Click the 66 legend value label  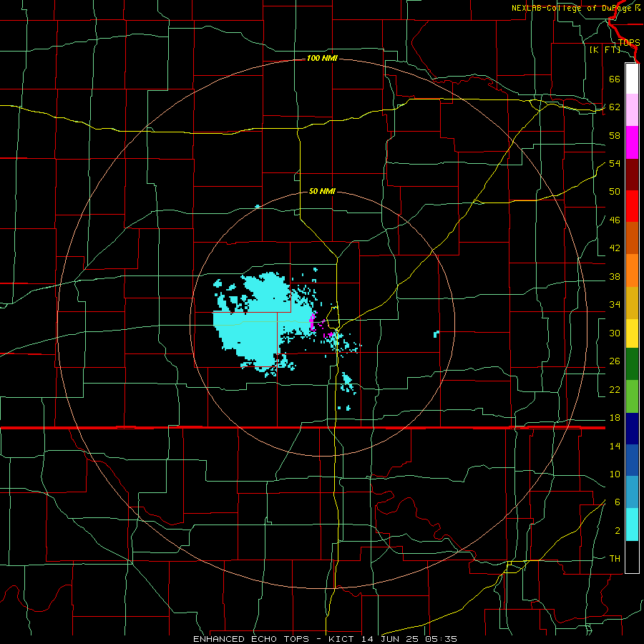615,79
